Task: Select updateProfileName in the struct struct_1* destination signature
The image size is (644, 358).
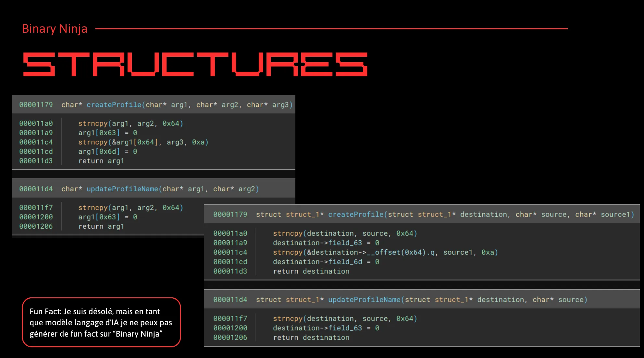Action: 364,300
